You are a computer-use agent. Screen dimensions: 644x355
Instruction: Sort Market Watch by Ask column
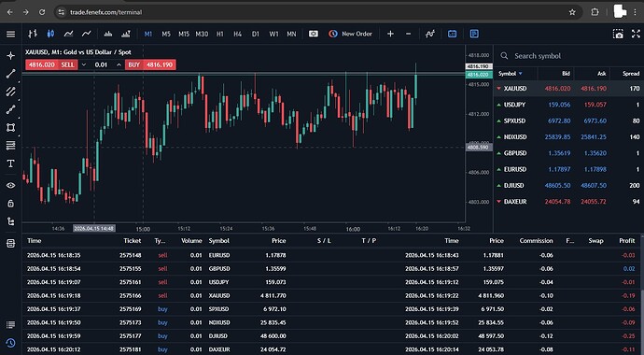click(602, 74)
